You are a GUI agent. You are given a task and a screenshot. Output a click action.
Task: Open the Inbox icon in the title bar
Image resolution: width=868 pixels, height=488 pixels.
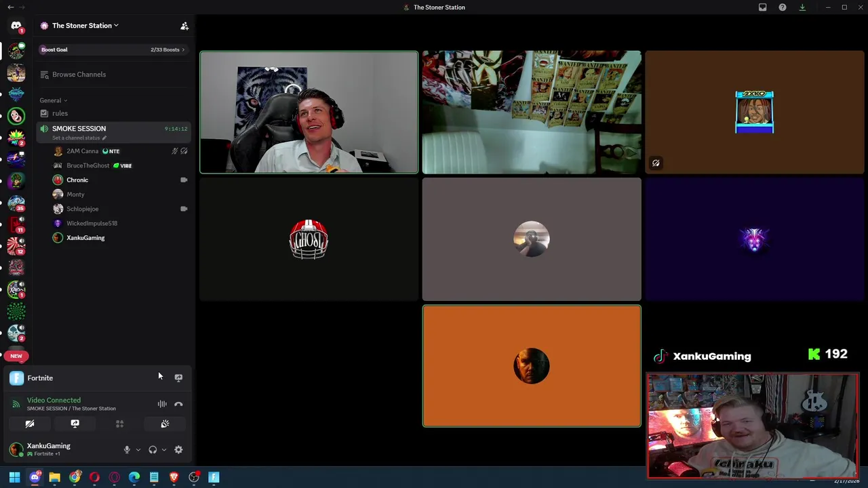763,7
